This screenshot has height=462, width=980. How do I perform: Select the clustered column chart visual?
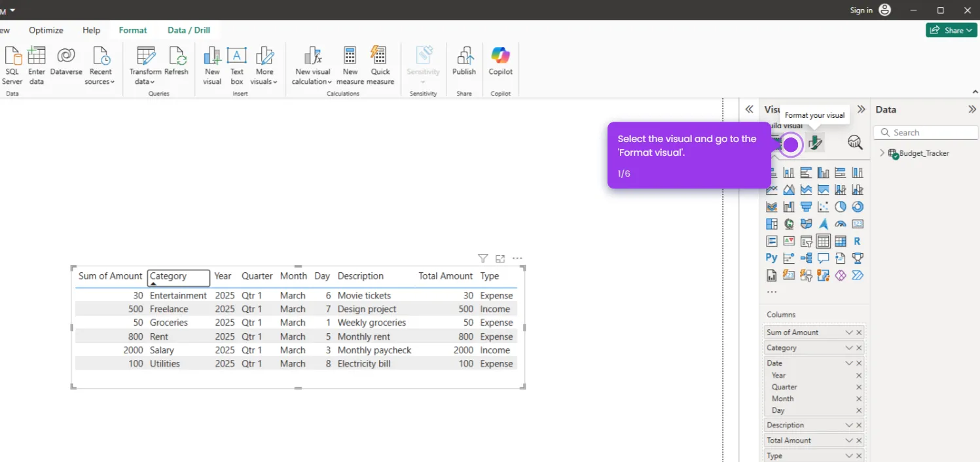(823, 173)
